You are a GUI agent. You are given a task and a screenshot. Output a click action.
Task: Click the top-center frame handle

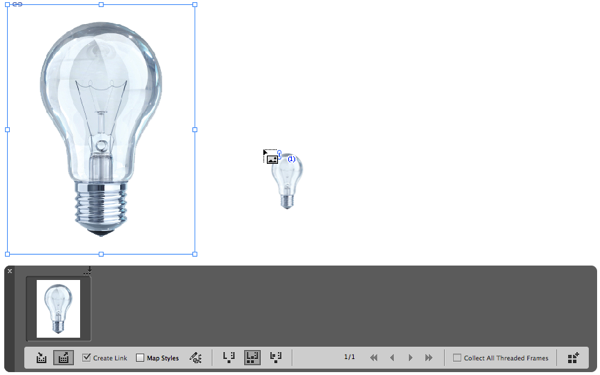tap(101, 5)
